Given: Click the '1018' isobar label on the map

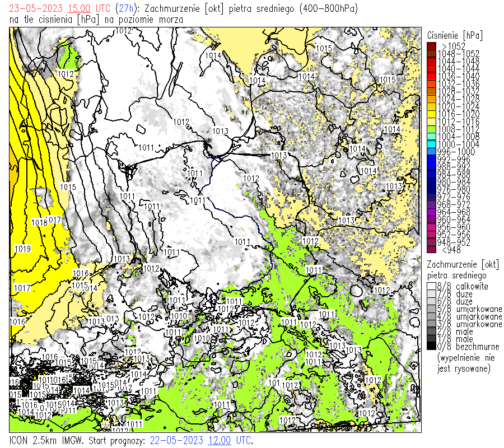Looking at the screenshot, I should 39,222.
